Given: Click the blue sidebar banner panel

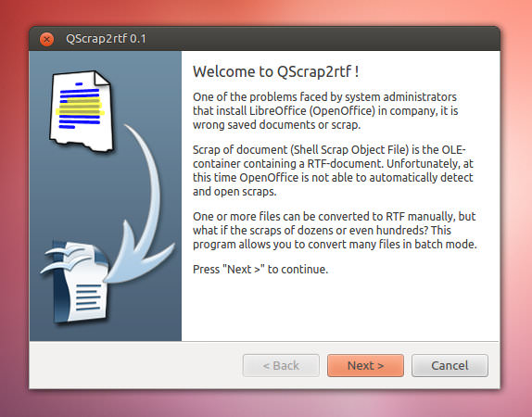Looking at the screenshot, I should [x=106, y=196].
